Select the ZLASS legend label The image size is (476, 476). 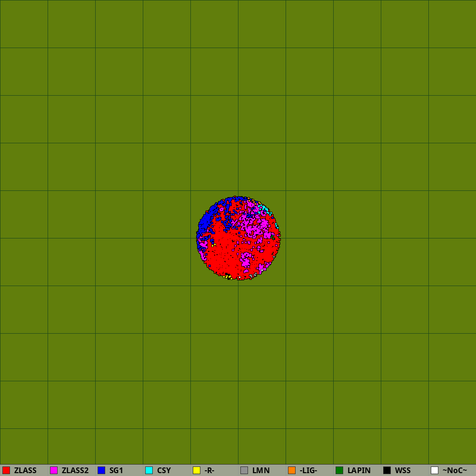(x=25, y=471)
